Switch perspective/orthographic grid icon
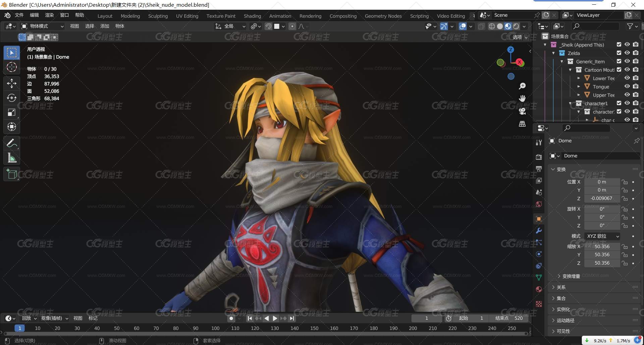The height and width of the screenshot is (345, 644). point(522,124)
